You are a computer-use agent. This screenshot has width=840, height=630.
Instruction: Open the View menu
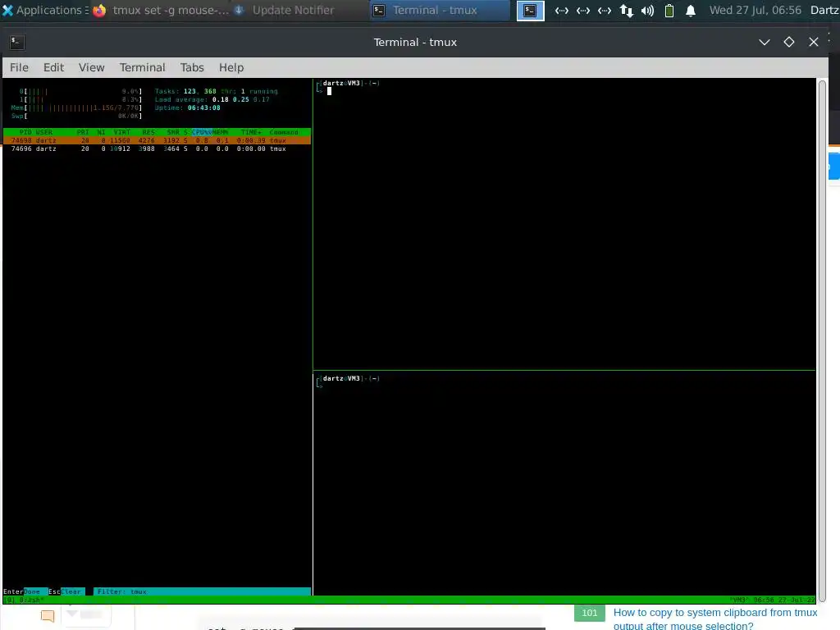92,67
